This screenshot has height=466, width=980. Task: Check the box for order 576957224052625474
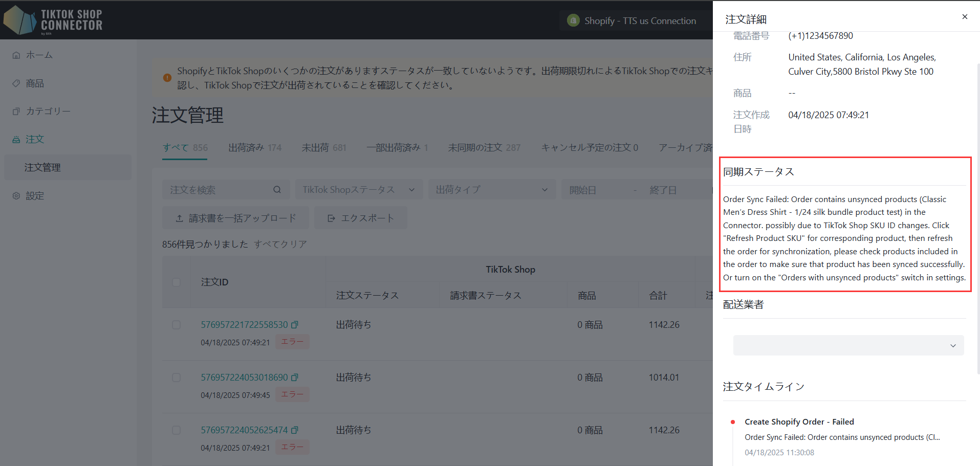tap(177, 430)
